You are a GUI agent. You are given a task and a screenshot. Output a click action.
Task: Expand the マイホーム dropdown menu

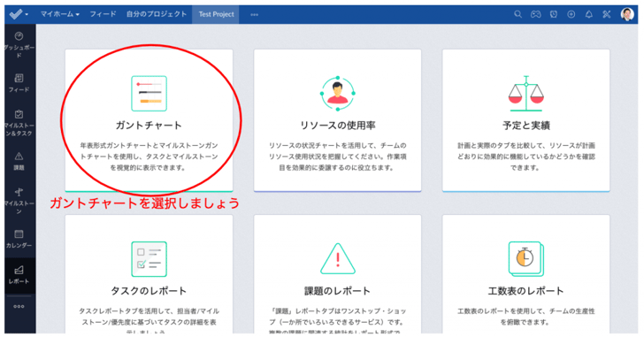(x=59, y=14)
